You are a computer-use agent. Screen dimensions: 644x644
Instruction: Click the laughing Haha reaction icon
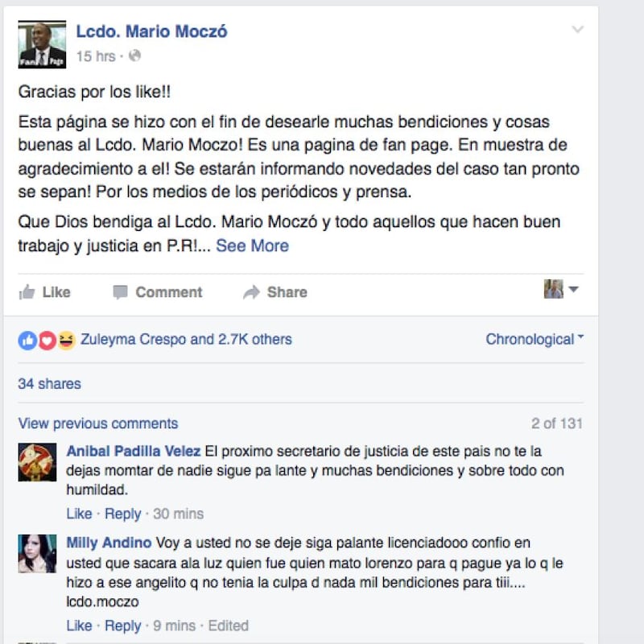coord(66,341)
